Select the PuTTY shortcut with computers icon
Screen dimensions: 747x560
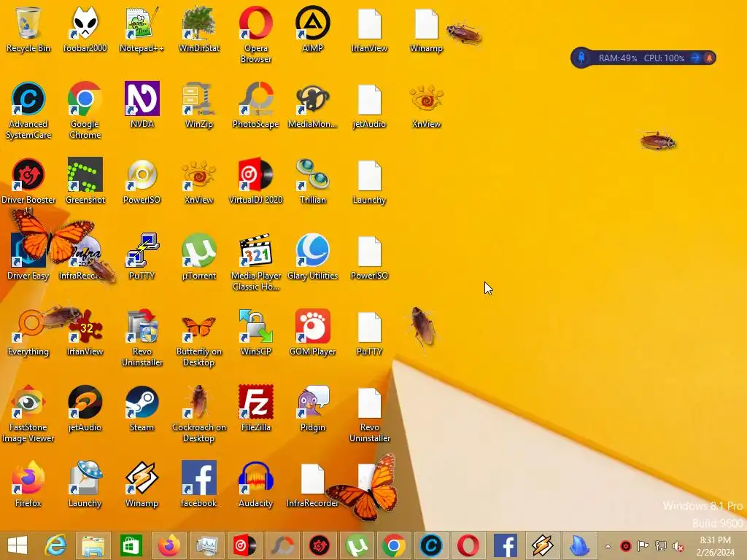pos(142,257)
